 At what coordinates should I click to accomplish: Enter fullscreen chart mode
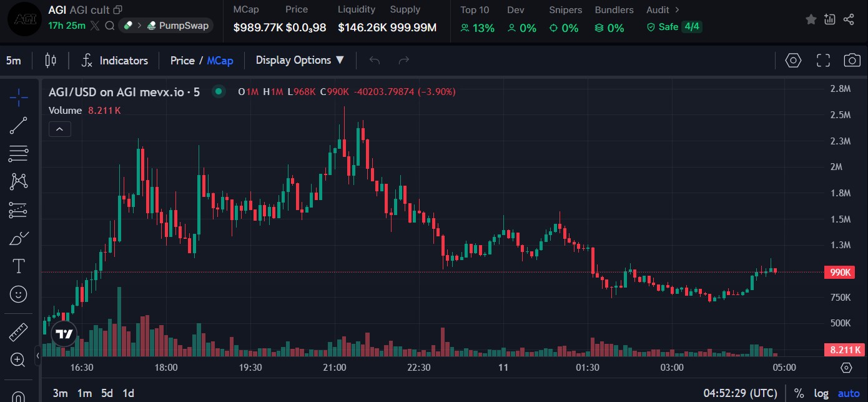[824, 61]
